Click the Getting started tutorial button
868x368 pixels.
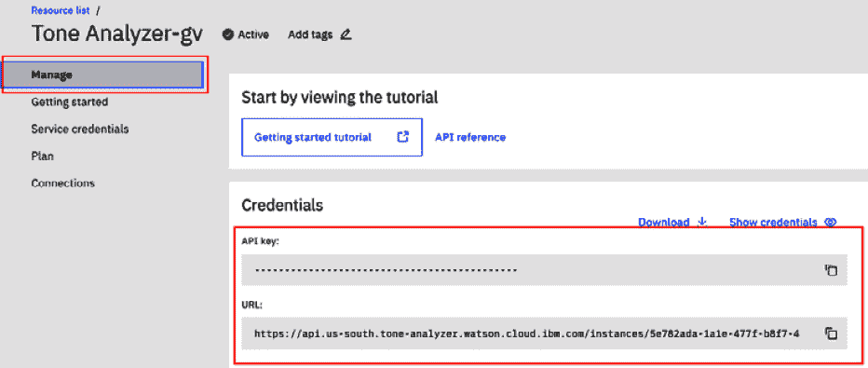pyautogui.click(x=332, y=137)
